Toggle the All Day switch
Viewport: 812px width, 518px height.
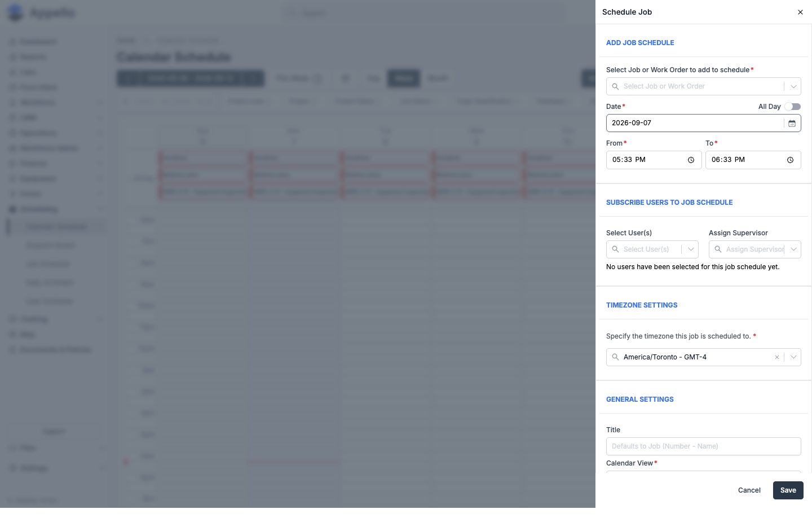(792, 107)
